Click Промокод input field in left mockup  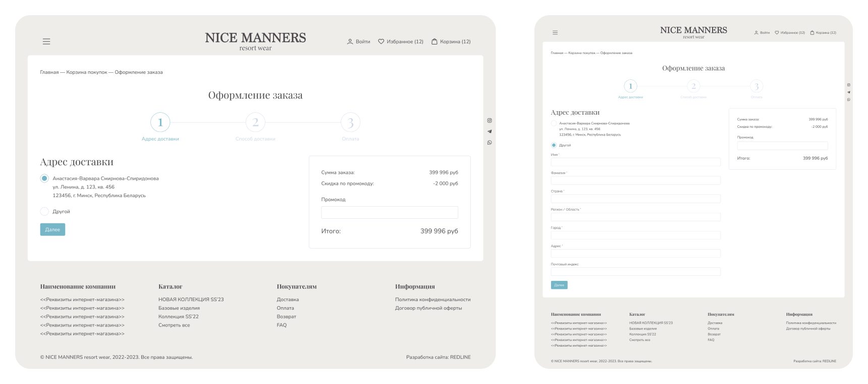click(x=390, y=212)
